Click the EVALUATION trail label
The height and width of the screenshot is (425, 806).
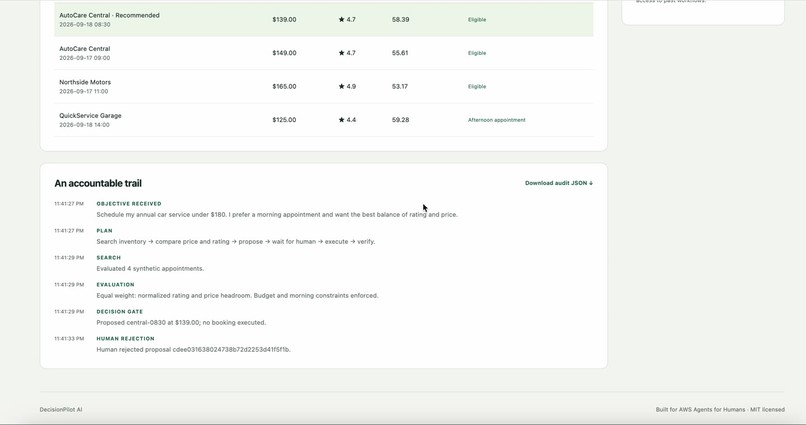[115, 285]
